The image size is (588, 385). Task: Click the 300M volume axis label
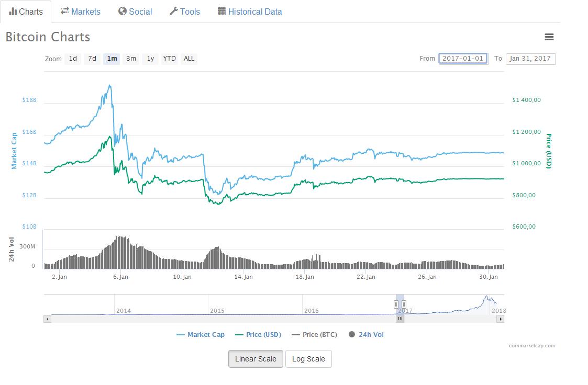click(27, 246)
